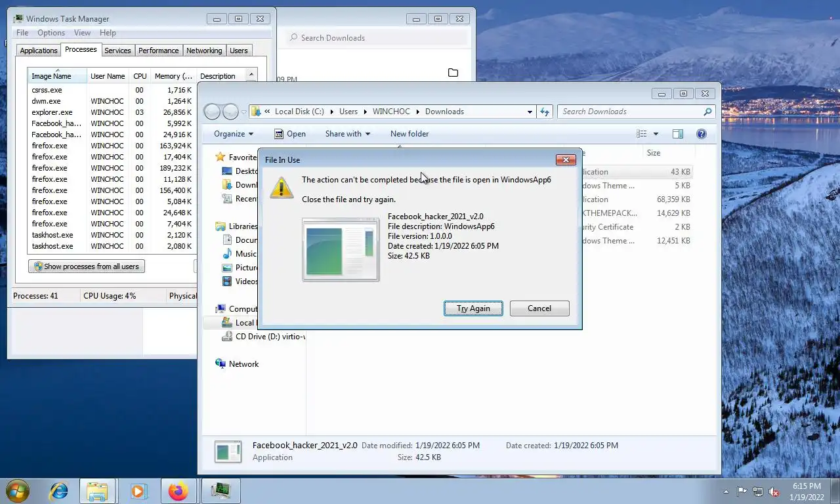Open the File menu in Task Manager
840x504 pixels.
[x=22, y=33]
